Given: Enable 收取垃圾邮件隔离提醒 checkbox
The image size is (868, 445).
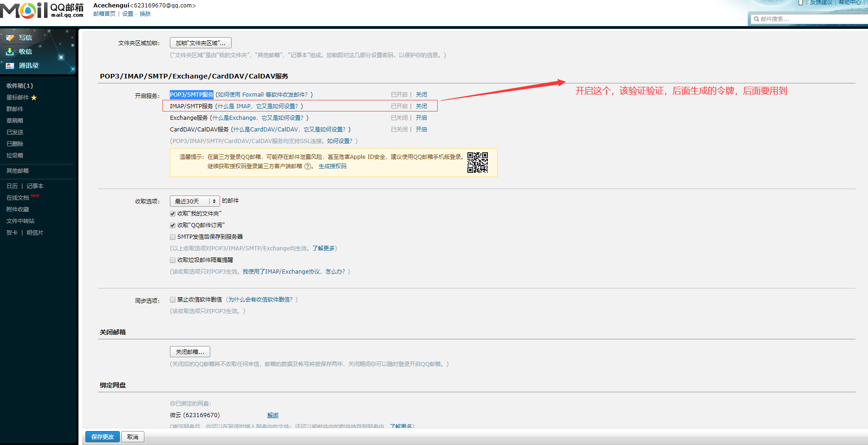Looking at the screenshot, I should tap(173, 260).
